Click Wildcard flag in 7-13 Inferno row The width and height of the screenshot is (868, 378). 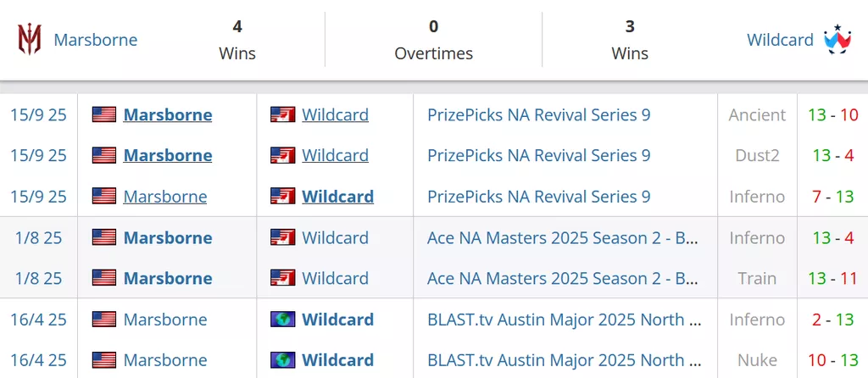tap(282, 197)
